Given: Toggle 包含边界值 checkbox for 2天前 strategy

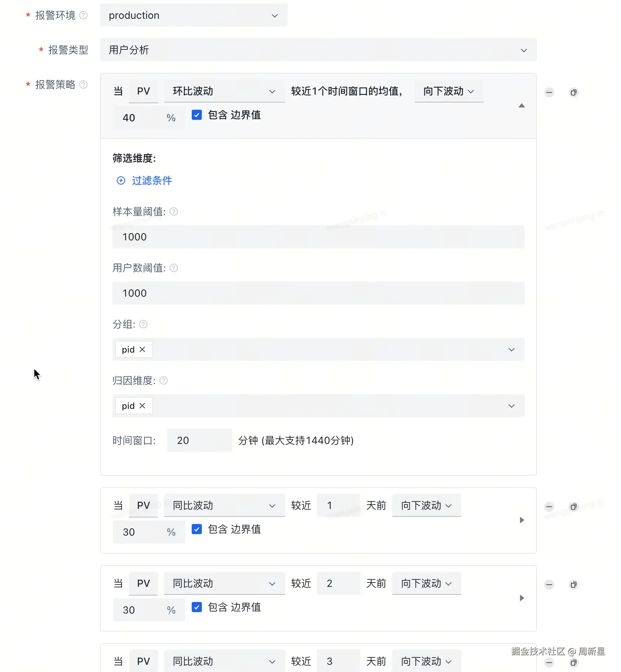Looking at the screenshot, I should click(x=197, y=607).
